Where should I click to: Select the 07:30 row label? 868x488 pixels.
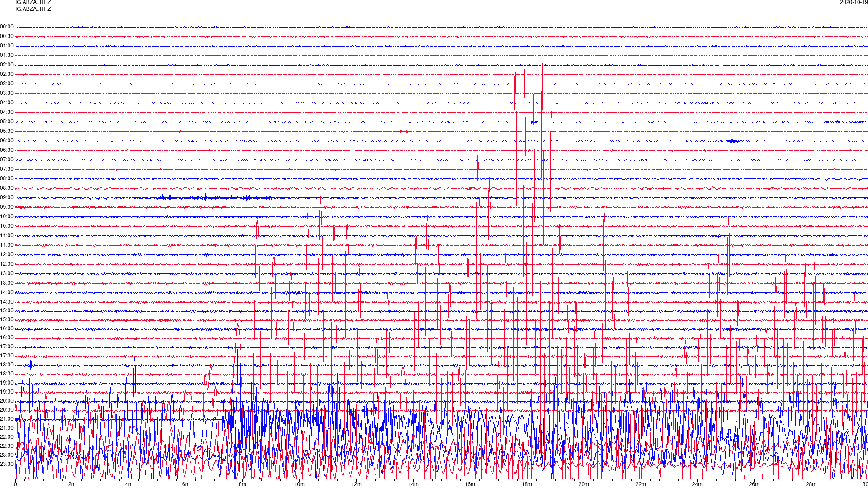point(7,169)
